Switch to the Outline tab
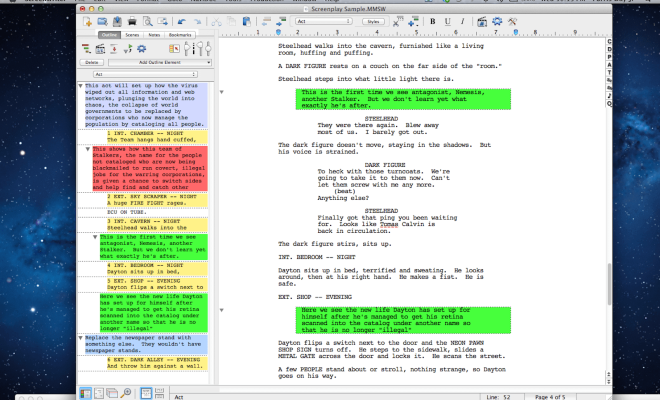The image size is (660, 400). 109,35
